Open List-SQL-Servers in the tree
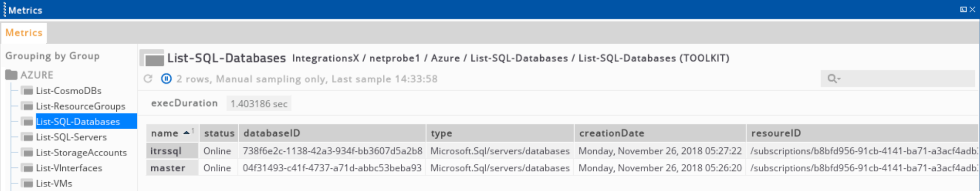 tap(71, 137)
